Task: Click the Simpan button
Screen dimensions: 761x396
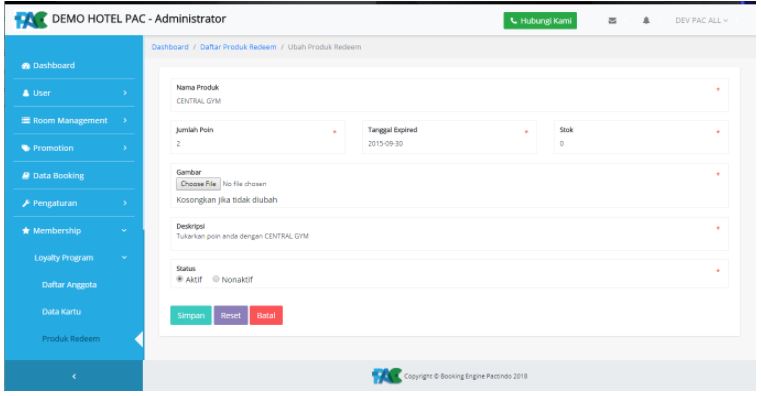Action: click(x=191, y=315)
